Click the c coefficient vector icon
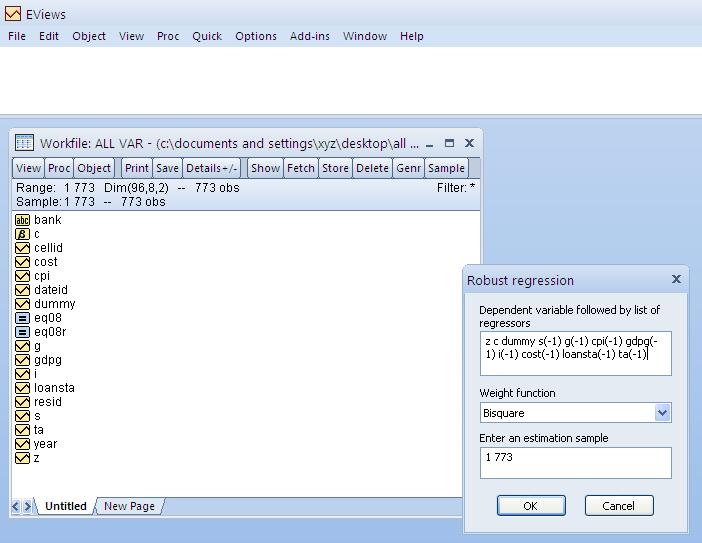This screenshot has height=543, width=702. [x=22, y=234]
